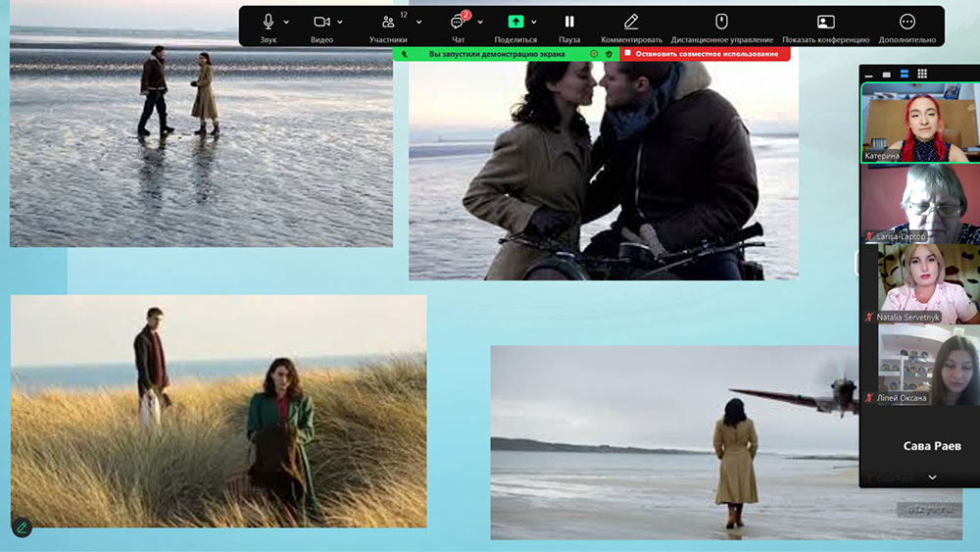Select Larisa-Laptop's video thumbnail
980x552 pixels.
pos(920,204)
